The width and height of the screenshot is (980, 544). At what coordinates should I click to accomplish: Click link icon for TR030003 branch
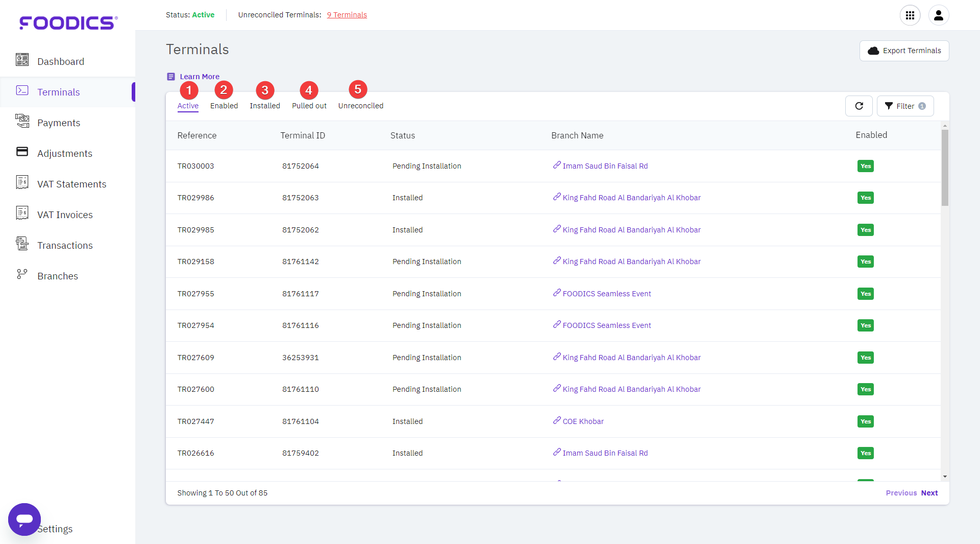coord(557,165)
